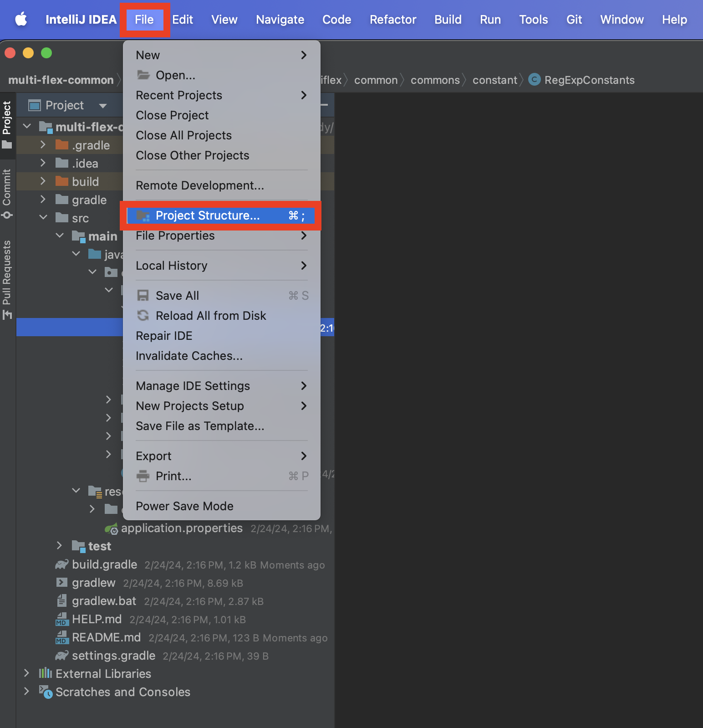Select Project Structure... menu entry
Image resolution: width=703 pixels, height=728 pixels.
(221, 215)
